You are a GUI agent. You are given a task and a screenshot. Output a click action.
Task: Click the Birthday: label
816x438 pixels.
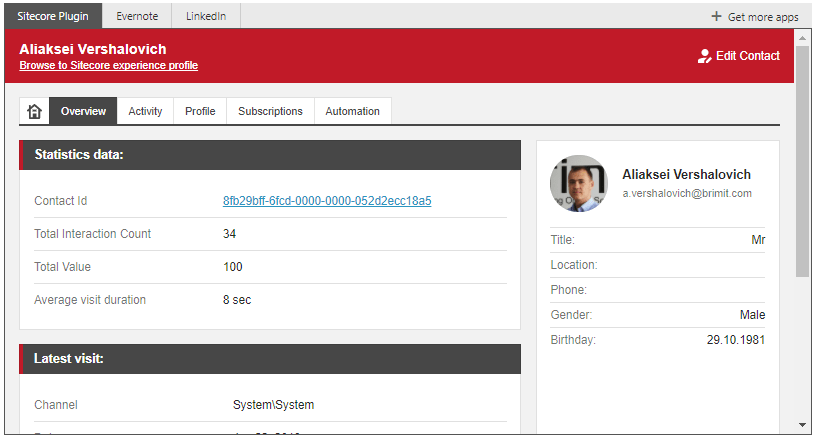(x=573, y=340)
